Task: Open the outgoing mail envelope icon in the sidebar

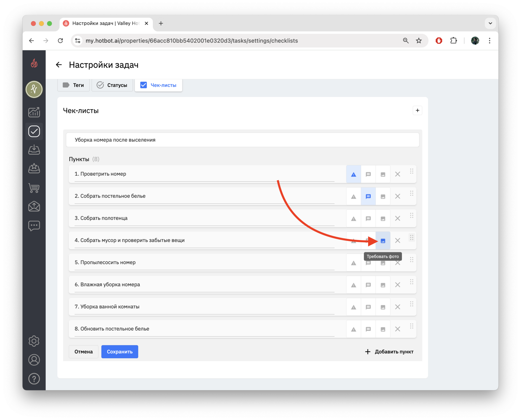Action: click(34, 207)
